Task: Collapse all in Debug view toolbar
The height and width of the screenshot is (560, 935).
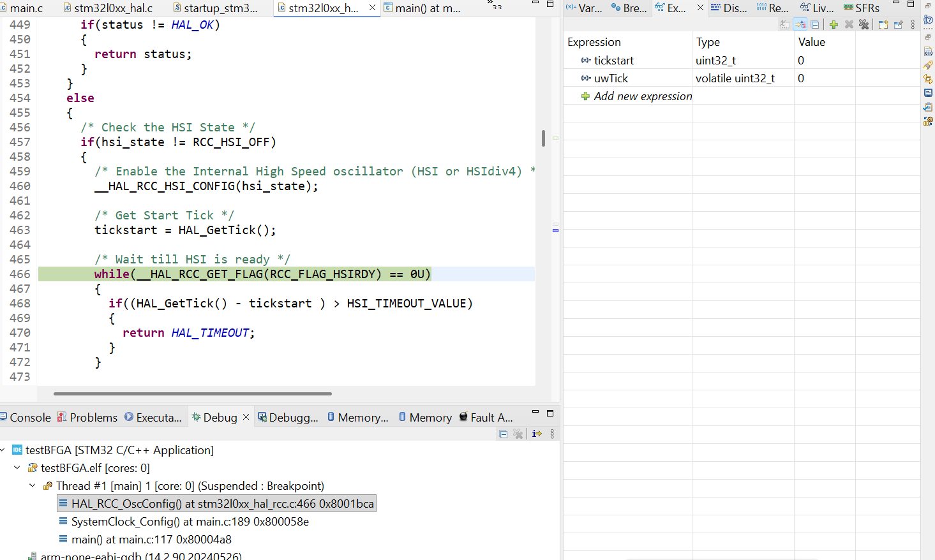Action: coord(504,434)
